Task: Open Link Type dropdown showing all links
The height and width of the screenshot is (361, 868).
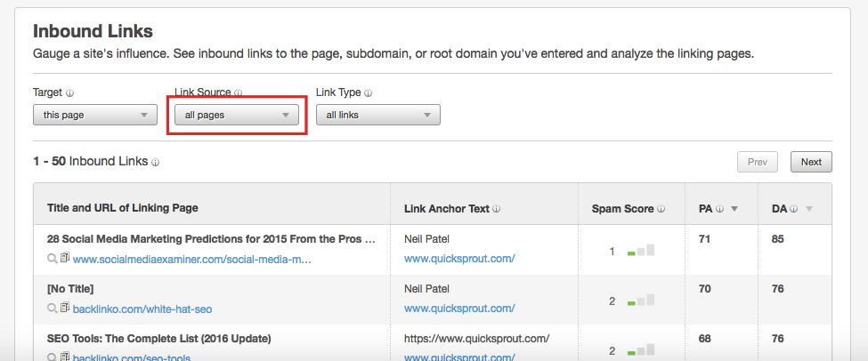Action: 378,115
